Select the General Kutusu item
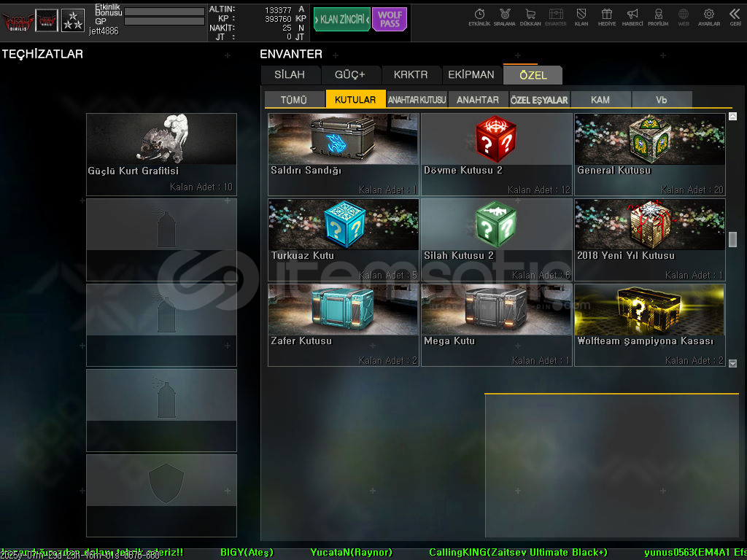This screenshot has width=747, height=560. pos(650,155)
